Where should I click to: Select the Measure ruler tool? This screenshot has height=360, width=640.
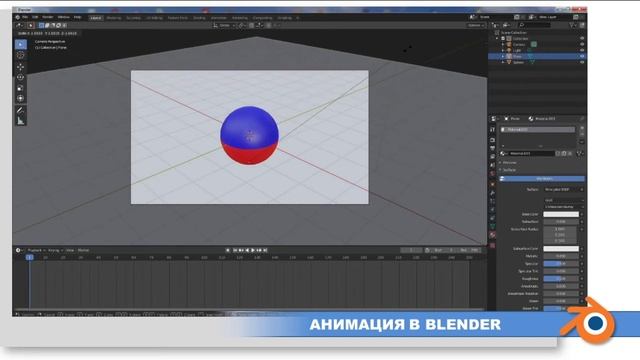20,121
